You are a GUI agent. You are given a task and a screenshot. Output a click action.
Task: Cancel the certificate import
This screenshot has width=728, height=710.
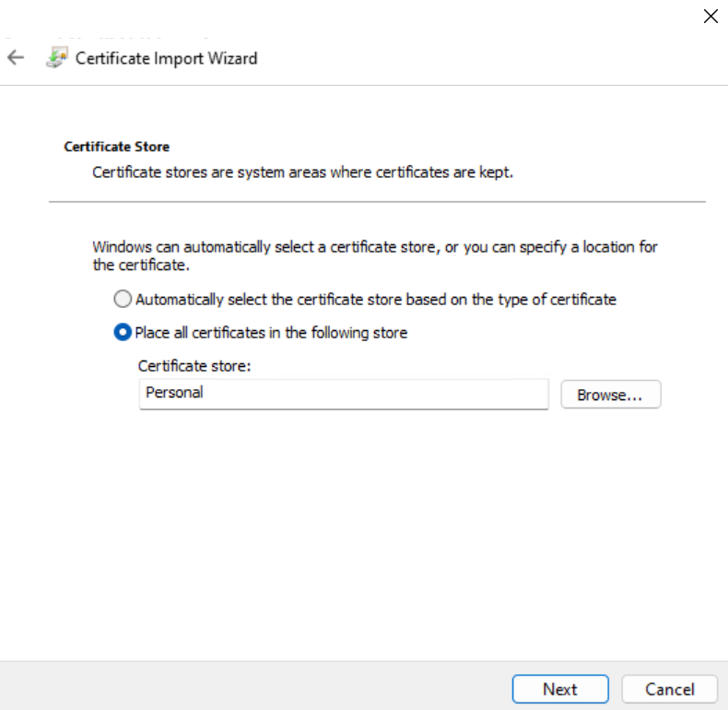tap(670, 689)
